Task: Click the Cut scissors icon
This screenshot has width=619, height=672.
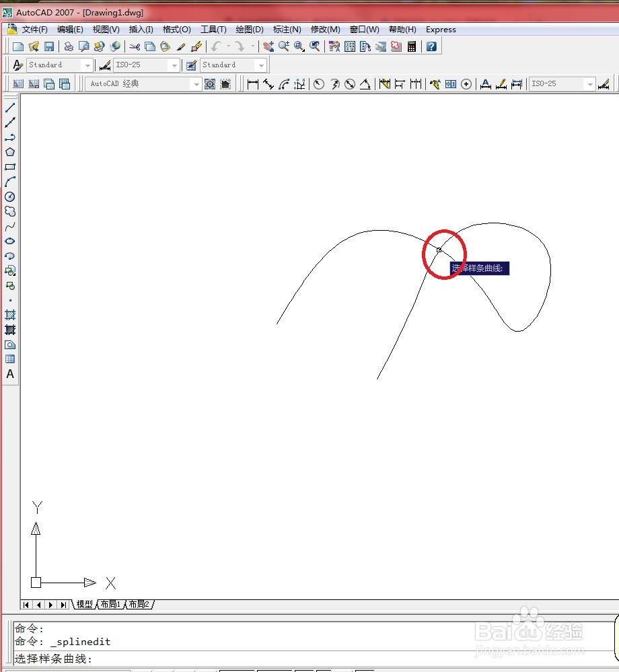Action: tap(135, 46)
